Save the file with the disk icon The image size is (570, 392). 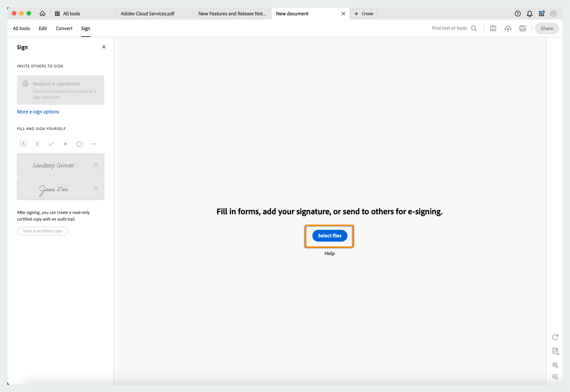493,28
